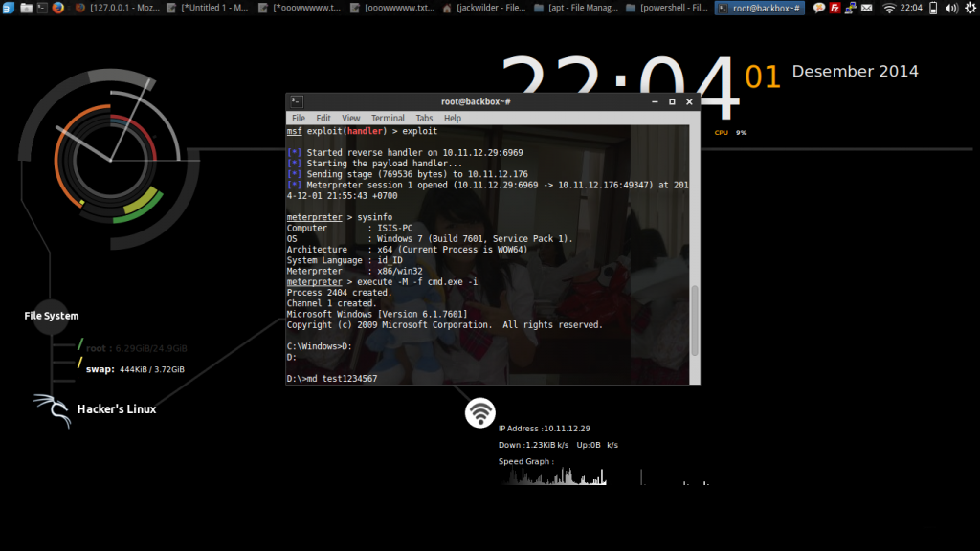
Task: Open the network computers tray icon
Action: (x=850, y=8)
